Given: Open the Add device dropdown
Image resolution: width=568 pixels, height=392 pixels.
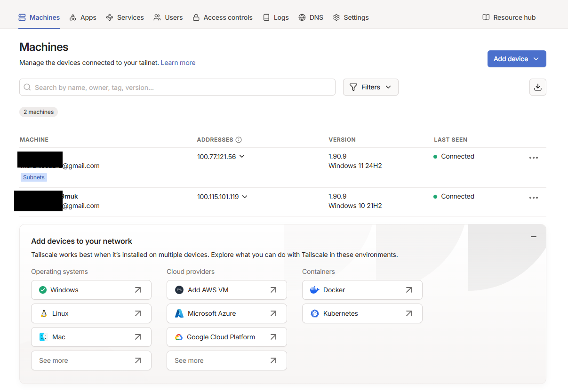Looking at the screenshot, I should pos(516,59).
